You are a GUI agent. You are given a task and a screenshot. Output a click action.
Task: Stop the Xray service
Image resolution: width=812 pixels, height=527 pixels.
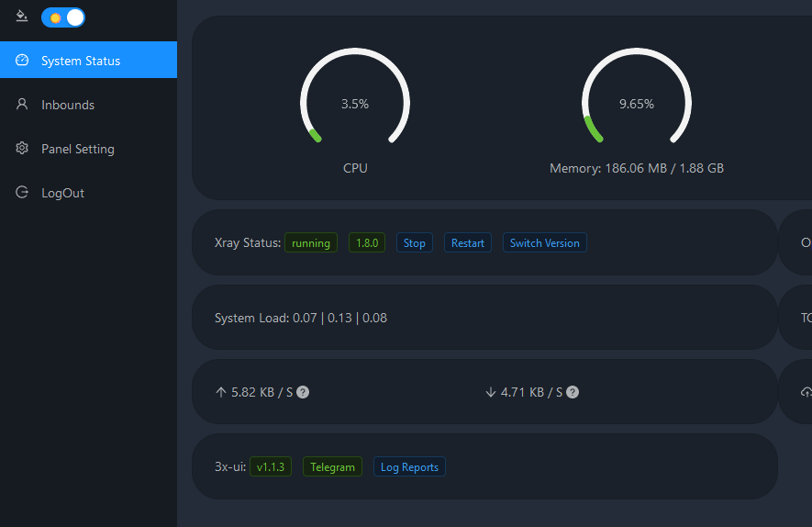(415, 243)
